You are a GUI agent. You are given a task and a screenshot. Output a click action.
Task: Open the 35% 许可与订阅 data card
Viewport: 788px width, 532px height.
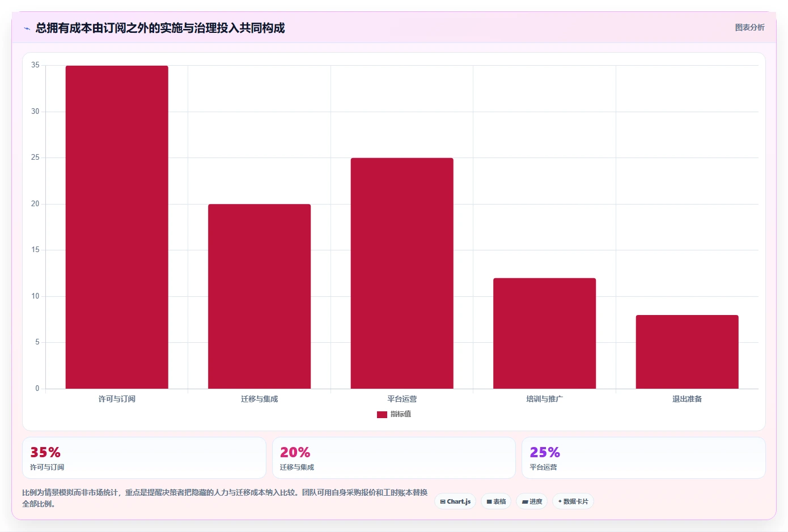click(144, 458)
